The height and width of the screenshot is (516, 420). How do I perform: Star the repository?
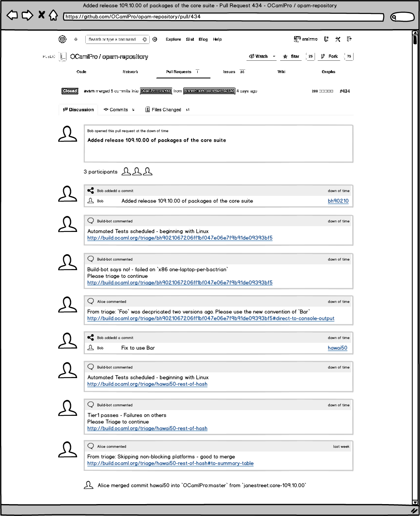[x=292, y=57]
